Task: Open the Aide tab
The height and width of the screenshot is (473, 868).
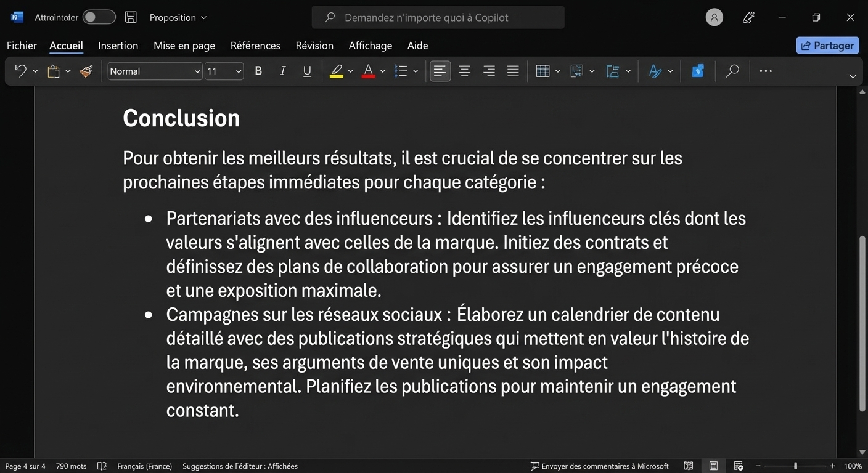Action: tap(417, 46)
